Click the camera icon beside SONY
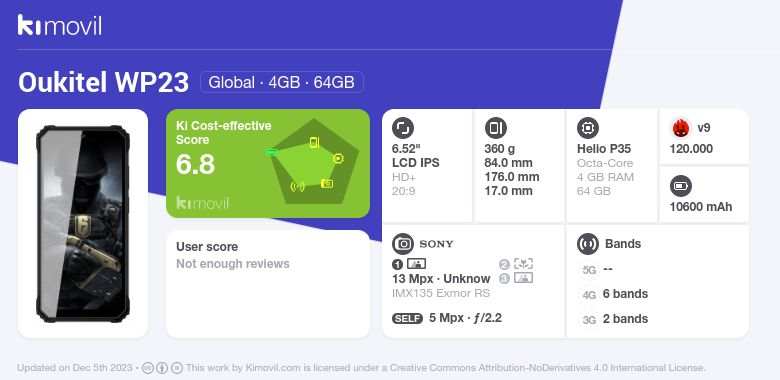Screen dimensions: 780x380 click(x=403, y=244)
